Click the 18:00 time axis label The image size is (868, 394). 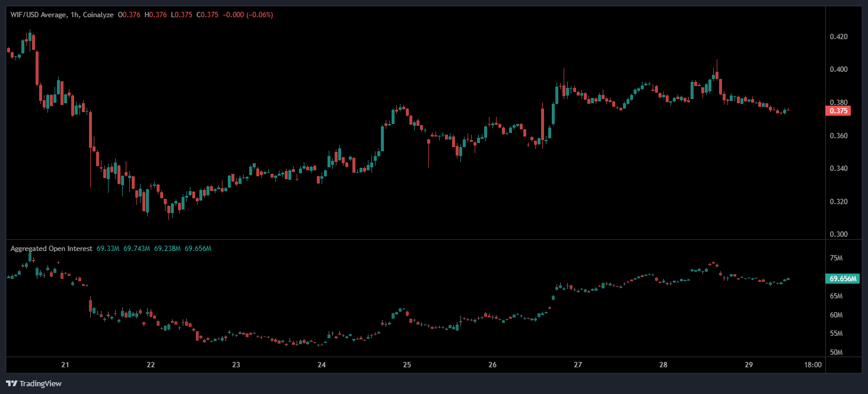point(813,365)
